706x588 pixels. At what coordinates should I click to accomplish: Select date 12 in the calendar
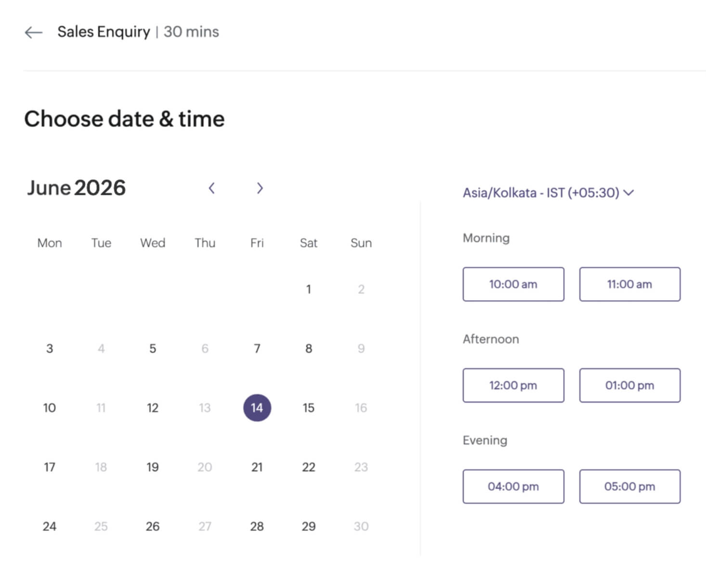pyautogui.click(x=153, y=408)
